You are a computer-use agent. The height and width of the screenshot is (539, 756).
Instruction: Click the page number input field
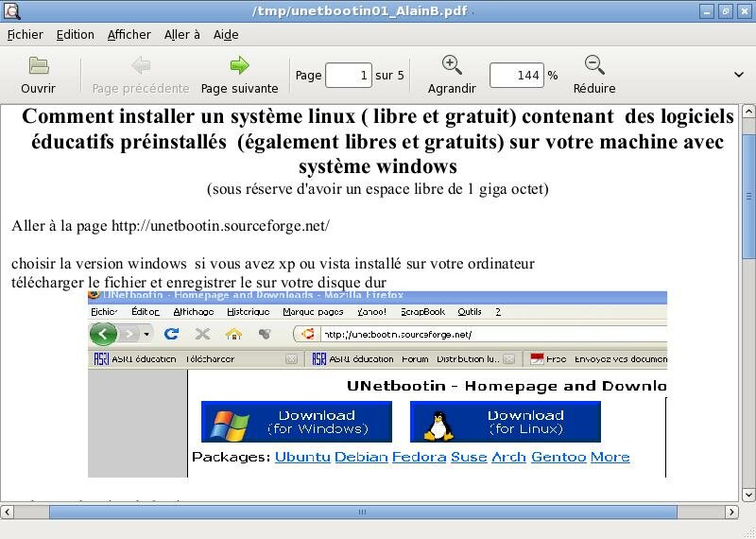[x=348, y=76]
